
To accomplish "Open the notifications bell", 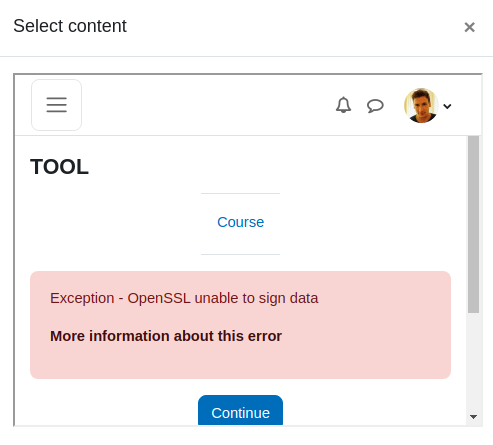I will click(x=343, y=105).
